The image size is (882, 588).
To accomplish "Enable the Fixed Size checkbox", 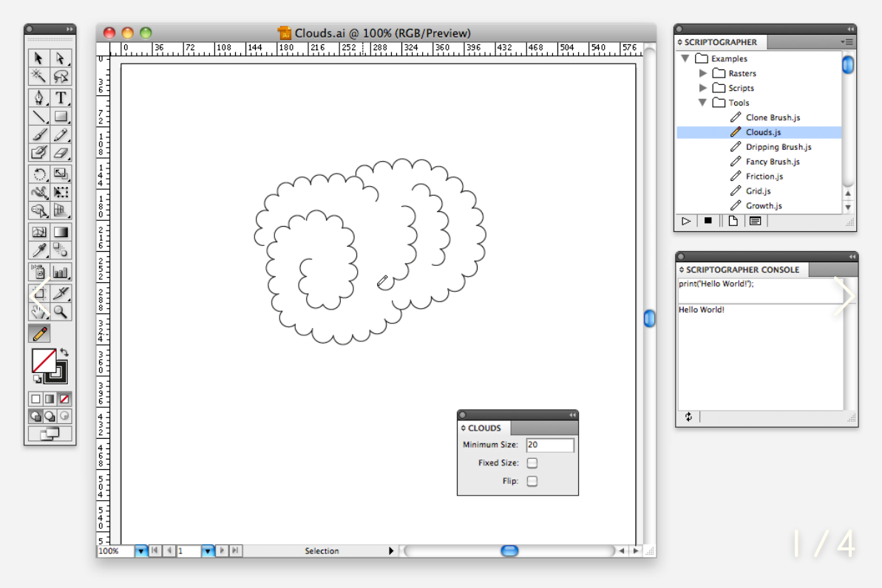I will point(532,463).
